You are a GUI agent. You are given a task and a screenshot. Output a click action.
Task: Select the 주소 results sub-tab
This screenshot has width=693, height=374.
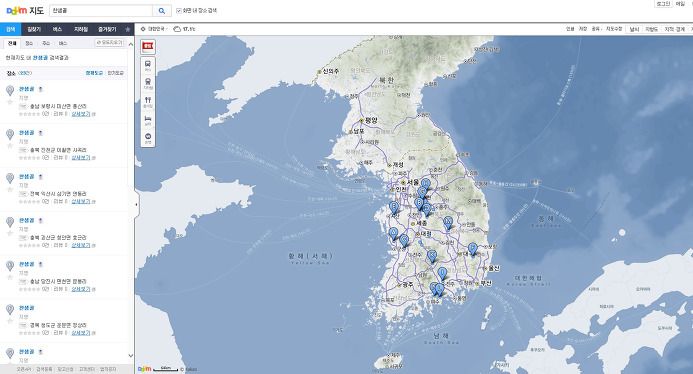[46, 43]
